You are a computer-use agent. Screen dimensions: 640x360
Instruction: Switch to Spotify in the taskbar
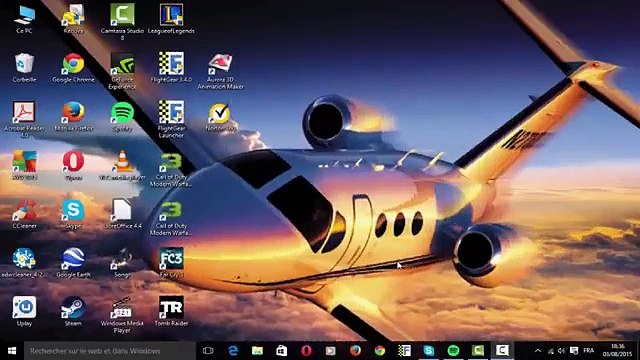pos(453,351)
